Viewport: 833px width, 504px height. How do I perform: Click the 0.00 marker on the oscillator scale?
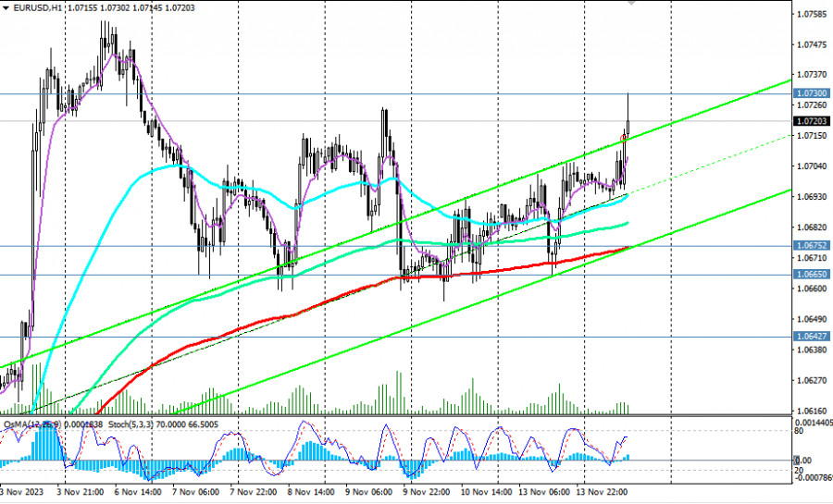tap(804, 461)
